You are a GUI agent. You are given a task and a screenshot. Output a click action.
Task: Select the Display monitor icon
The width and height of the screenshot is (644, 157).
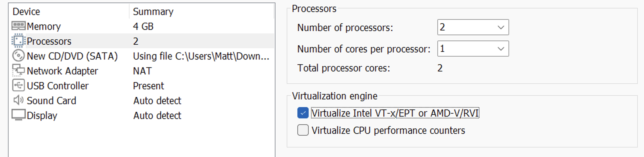point(18,115)
